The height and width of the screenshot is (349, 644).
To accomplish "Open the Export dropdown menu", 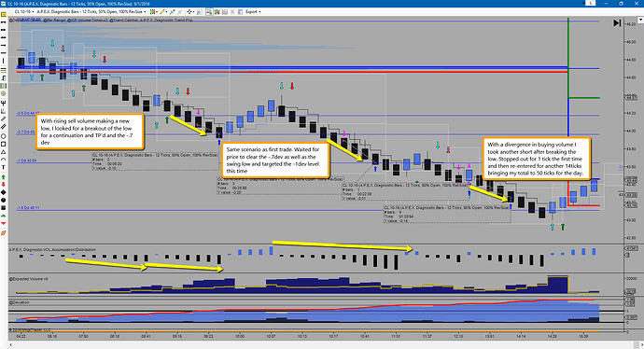I will coord(252,12).
